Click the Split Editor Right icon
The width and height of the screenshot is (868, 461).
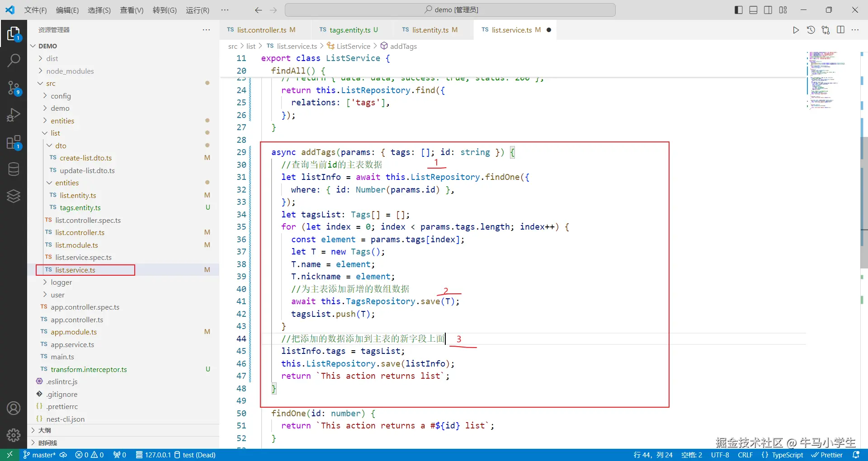[x=840, y=30]
